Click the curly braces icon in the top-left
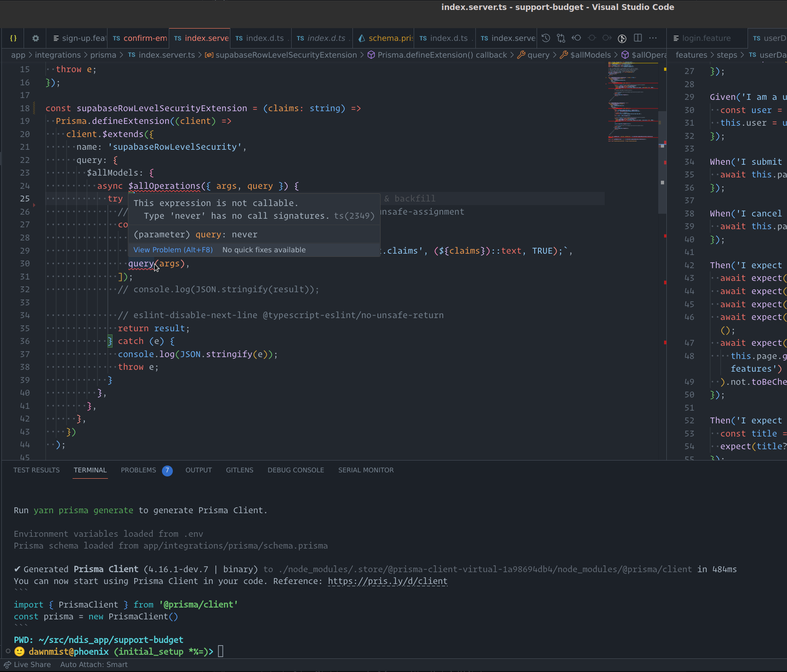 [x=13, y=38]
